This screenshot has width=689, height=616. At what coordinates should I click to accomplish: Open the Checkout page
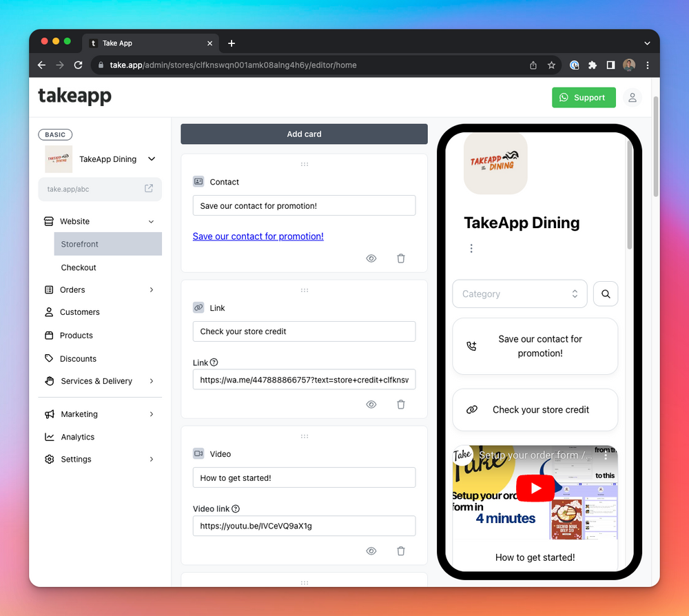coord(79,267)
